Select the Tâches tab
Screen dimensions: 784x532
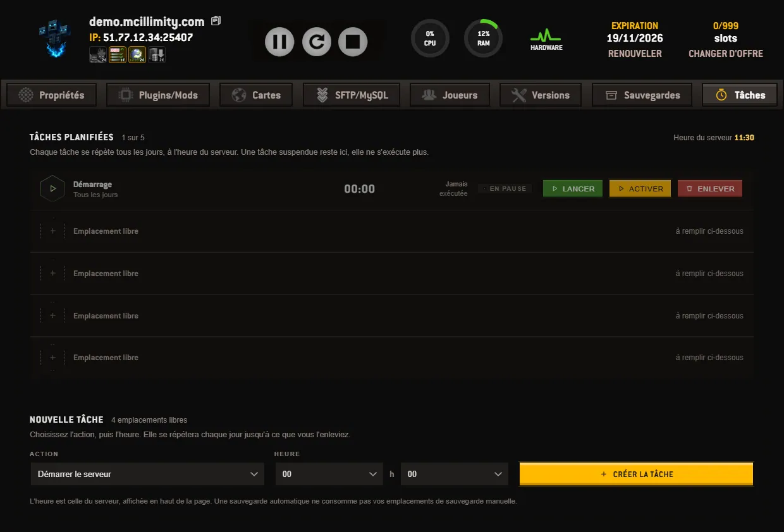(740, 95)
